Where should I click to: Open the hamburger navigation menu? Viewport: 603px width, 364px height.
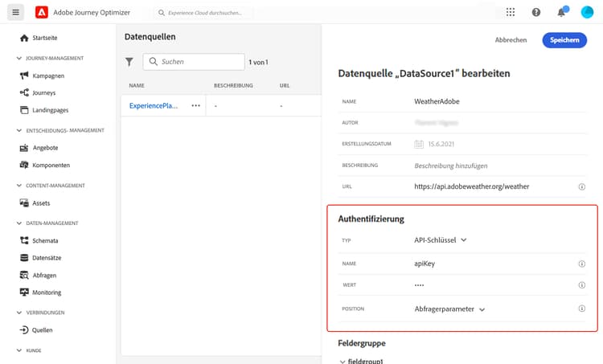click(x=16, y=12)
